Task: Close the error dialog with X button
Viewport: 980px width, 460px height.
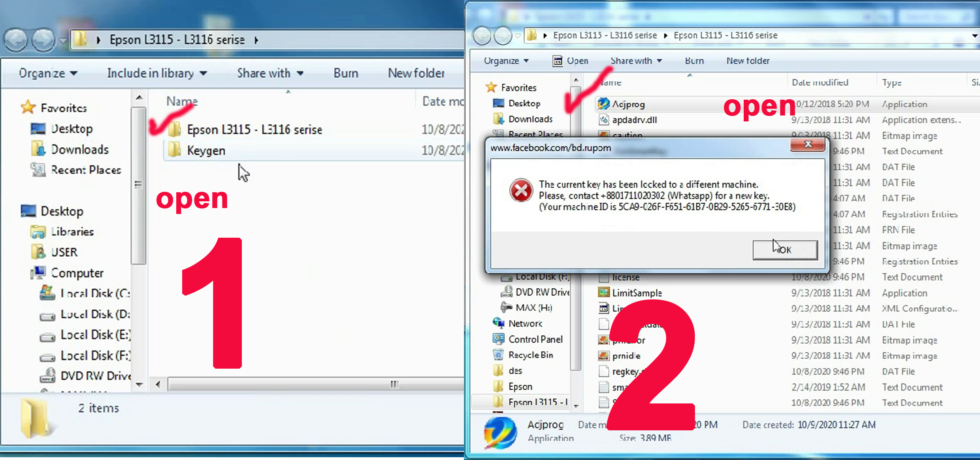Action: pyautogui.click(x=808, y=144)
